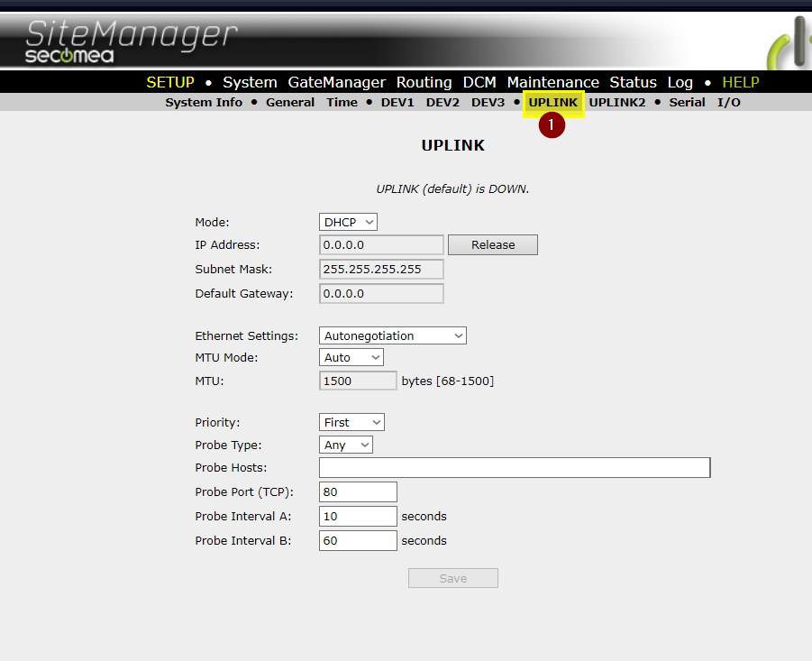Screen dimensions: 812x661
Task: Open I/O settings tab
Action: [728, 103]
